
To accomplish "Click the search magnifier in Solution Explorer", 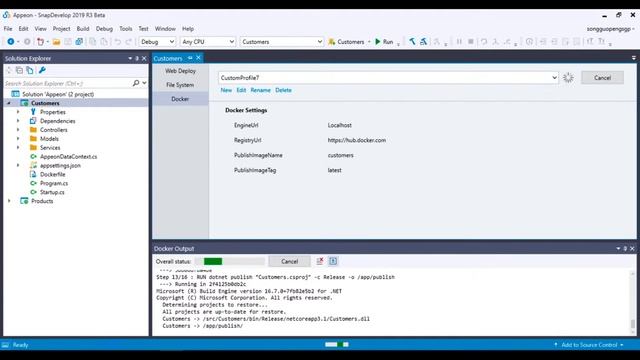I will [136, 83].
